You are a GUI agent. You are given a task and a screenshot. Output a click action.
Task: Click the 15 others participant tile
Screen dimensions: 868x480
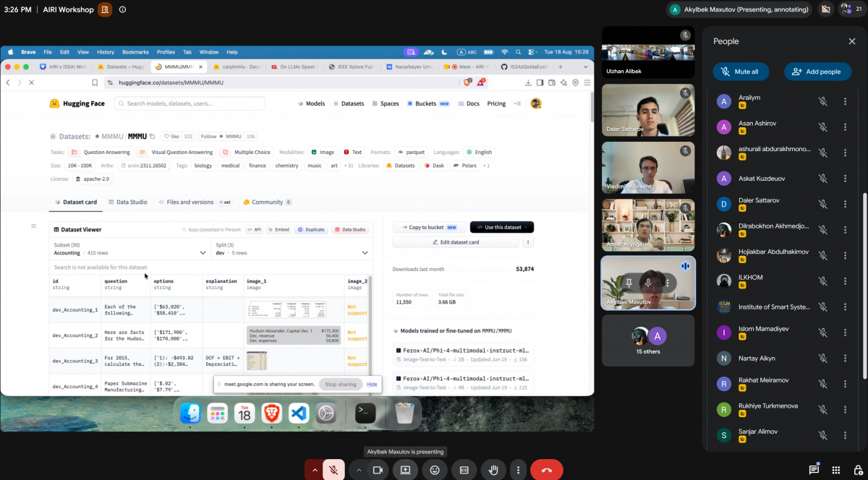tap(648, 340)
